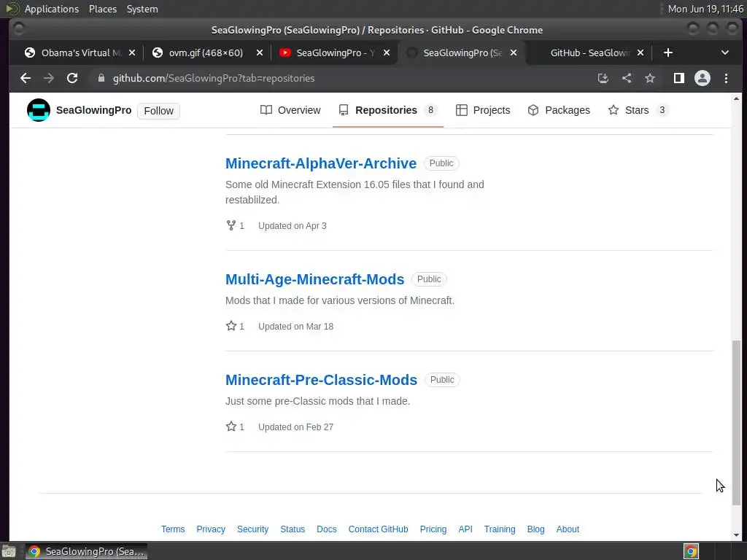Close the GitHub - SeaGlowingPro tab
This screenshot has height=560, width=747.
(x=640, y=52)
